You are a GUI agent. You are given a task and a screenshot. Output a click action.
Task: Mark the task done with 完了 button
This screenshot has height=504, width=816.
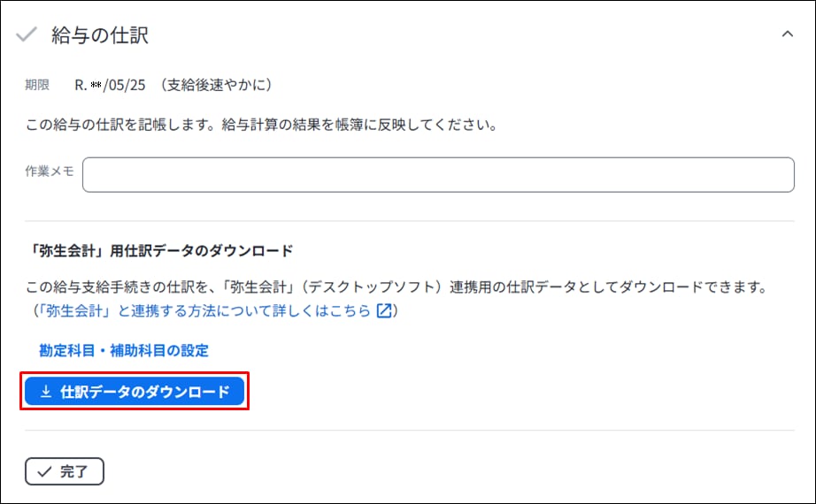click(65, 471)
